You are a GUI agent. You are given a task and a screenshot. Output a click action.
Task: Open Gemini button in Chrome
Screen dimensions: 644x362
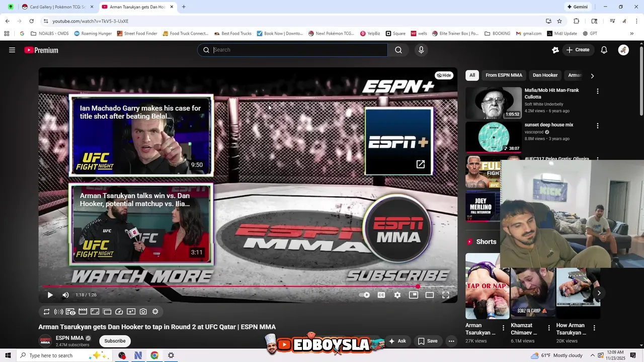tap(577, 7)
